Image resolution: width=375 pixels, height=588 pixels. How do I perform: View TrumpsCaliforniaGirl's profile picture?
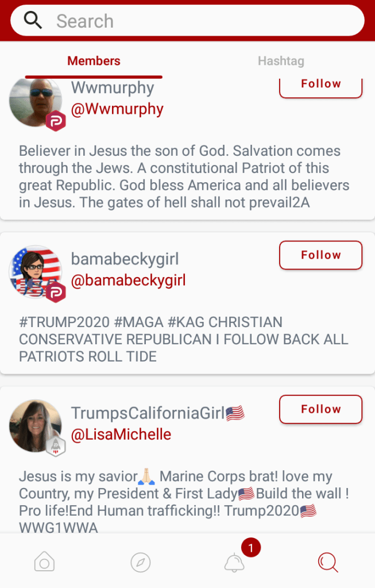[33, 424]
